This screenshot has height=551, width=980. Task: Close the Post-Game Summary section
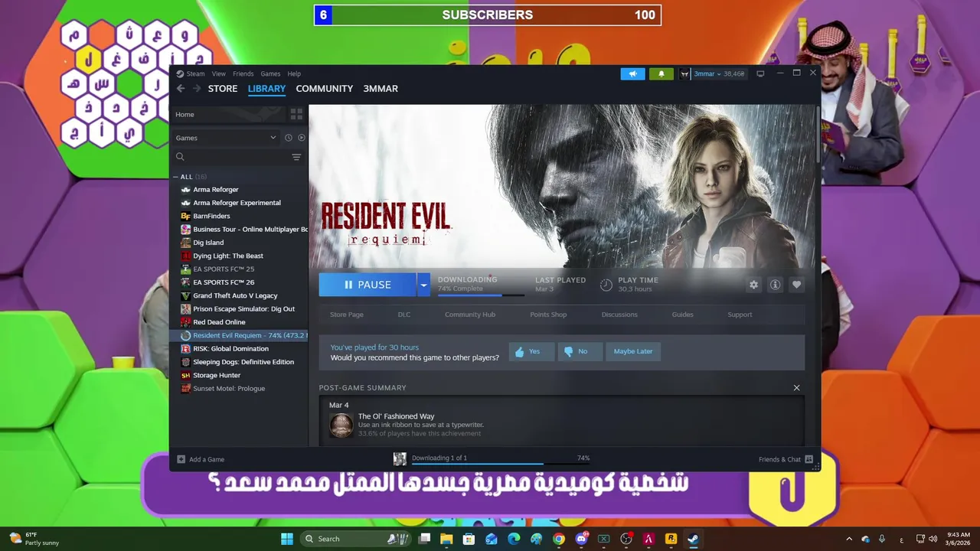[x=796, y=388]
